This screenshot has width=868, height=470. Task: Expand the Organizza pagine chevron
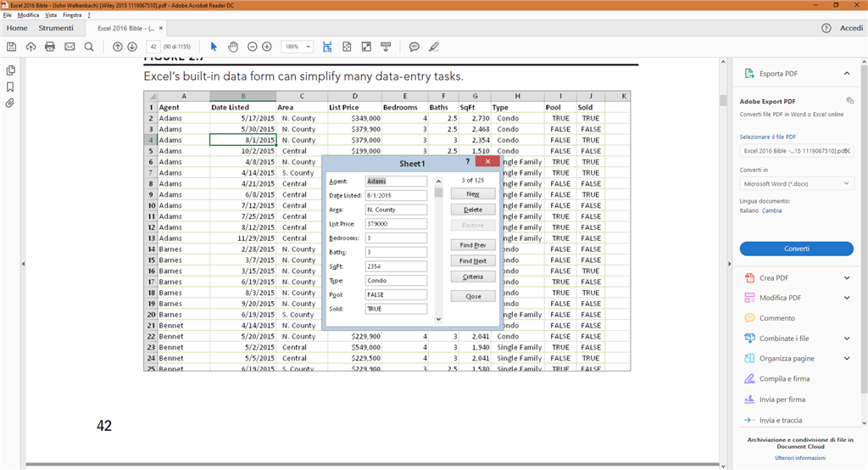[x=847, y=358]
